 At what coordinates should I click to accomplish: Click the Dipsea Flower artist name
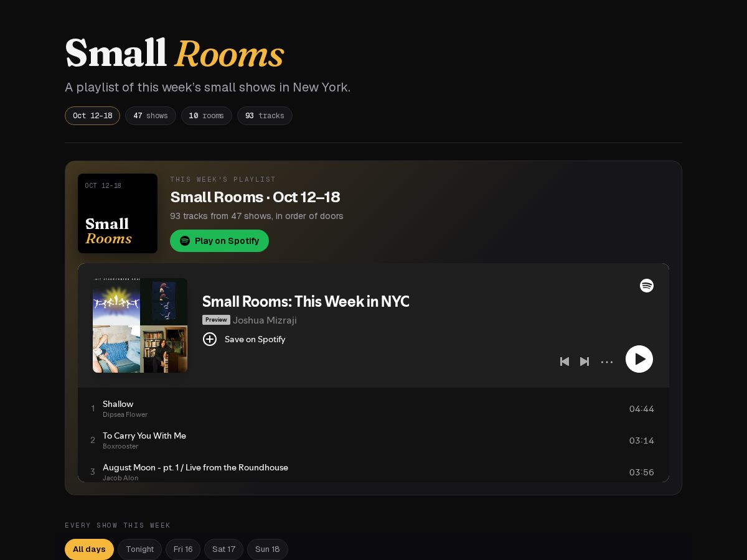(x=125, y=414)
